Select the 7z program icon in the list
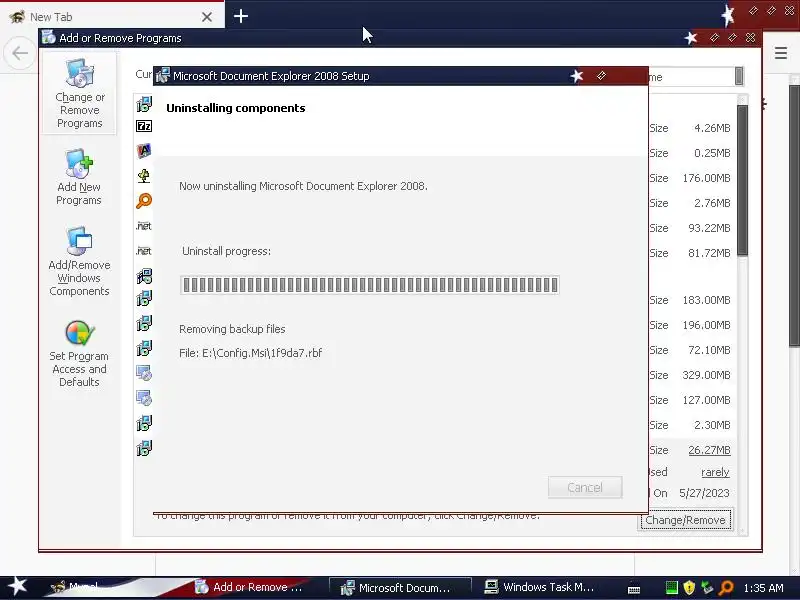This screenshot has height=600, width=800. click(144, 126)
